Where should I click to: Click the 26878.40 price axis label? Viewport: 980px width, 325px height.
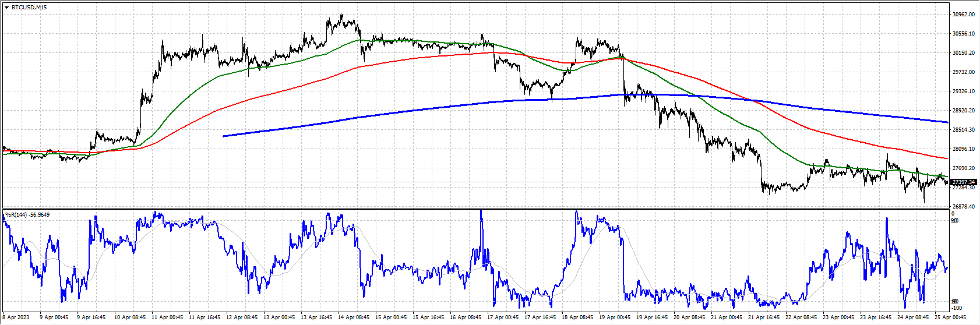point(963,207)
